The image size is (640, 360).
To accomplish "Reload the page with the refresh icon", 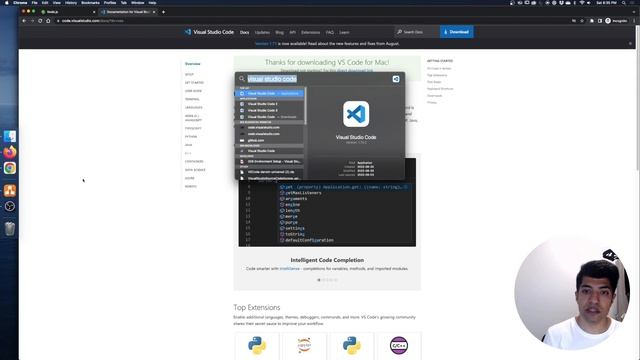I will click(x=40, y=21).
